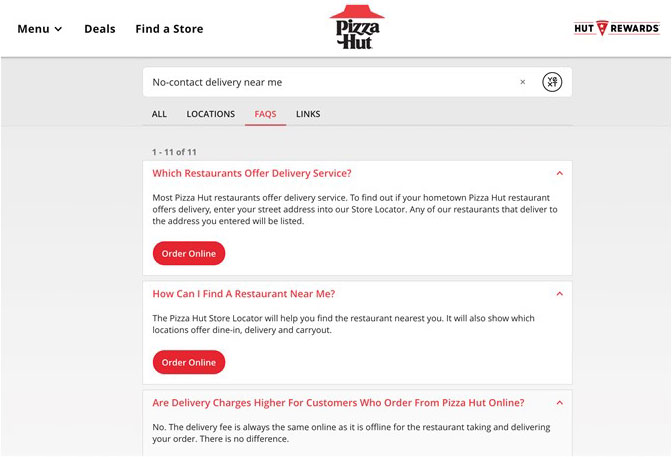672x457 pixels.
Task: Go to the Deals page
Action: point(100,29)
